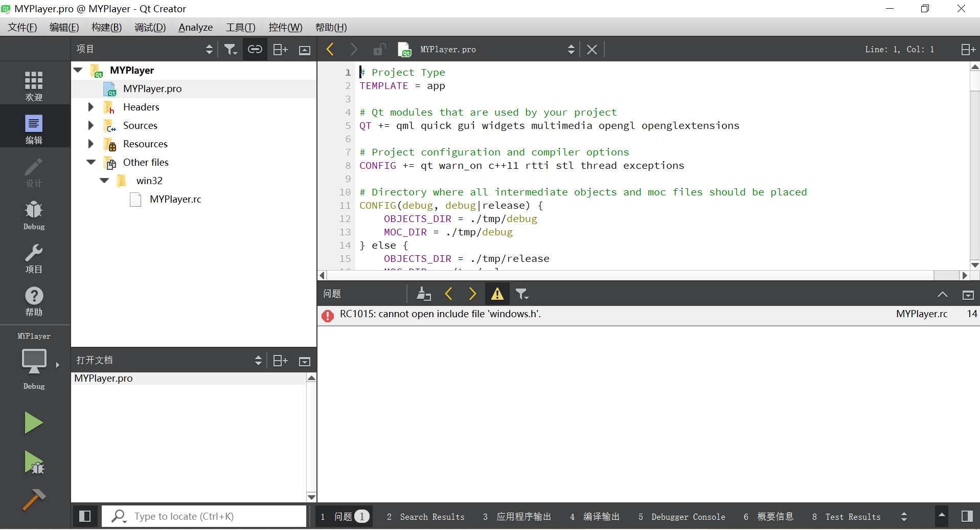Open the output panes list arrows
The width and height of the screenshot is (980, 530).
click(904, 517)
